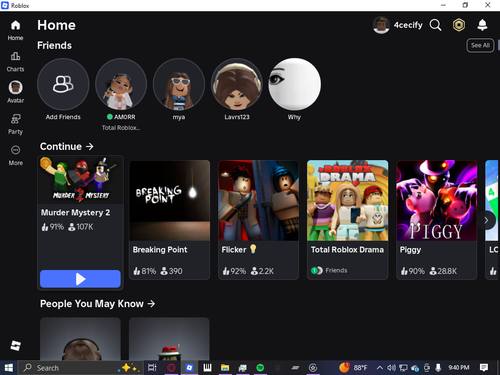
Task: Open Task View in taskbar
Action: [x=152, y=368]
